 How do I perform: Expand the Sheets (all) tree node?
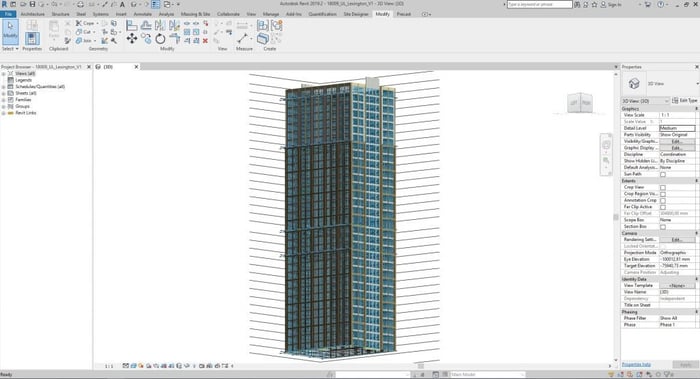pos(4,93)
